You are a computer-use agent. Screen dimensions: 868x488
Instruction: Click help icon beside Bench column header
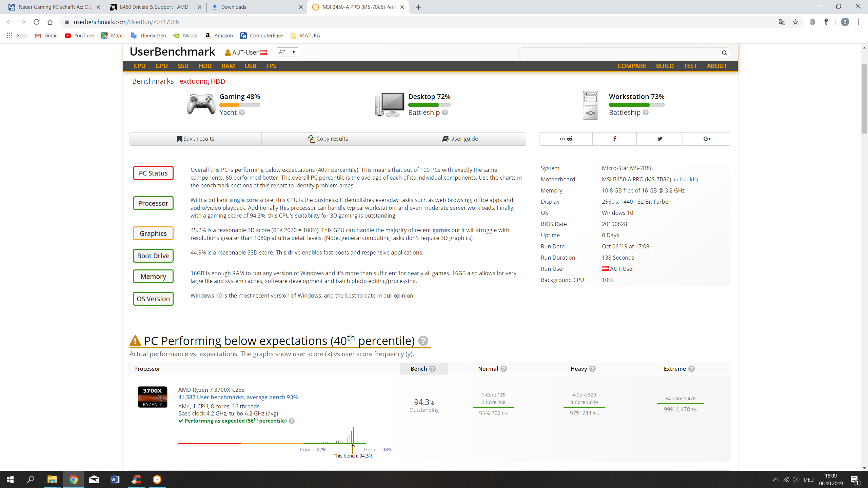pos(432,369)
